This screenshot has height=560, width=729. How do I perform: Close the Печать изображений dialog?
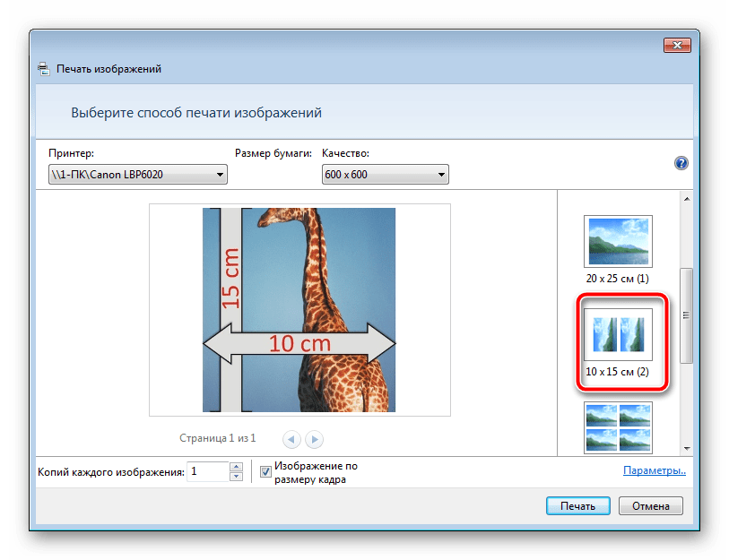coord(675,44)
